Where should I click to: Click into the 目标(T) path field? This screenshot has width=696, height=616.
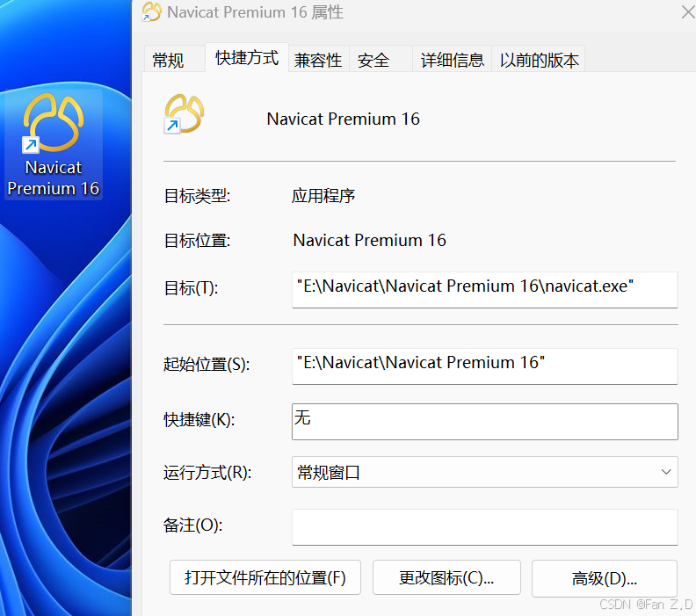click(x=485, y=289)
